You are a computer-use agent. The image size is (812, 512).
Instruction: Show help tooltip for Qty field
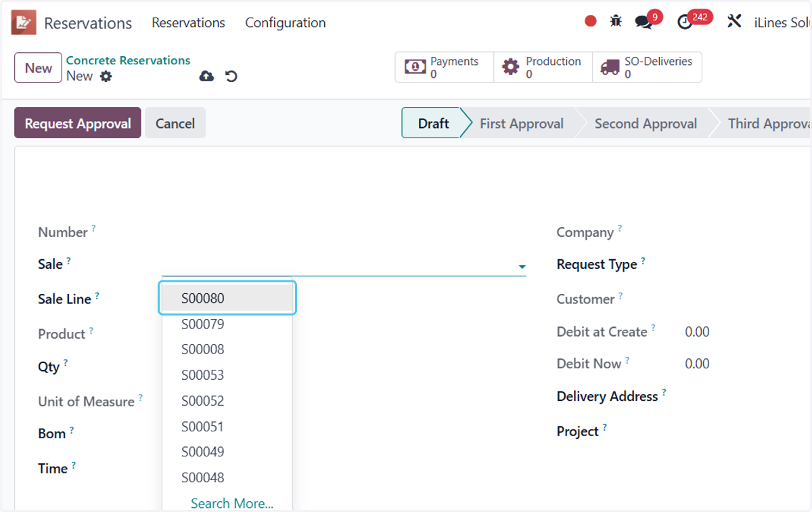point(66,363)
